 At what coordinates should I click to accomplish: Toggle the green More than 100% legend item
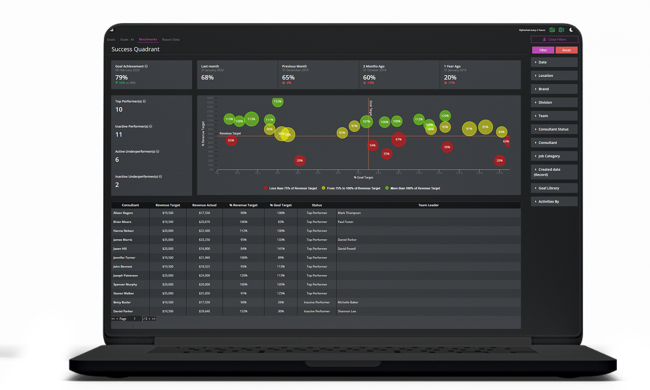tap(412, 188)
